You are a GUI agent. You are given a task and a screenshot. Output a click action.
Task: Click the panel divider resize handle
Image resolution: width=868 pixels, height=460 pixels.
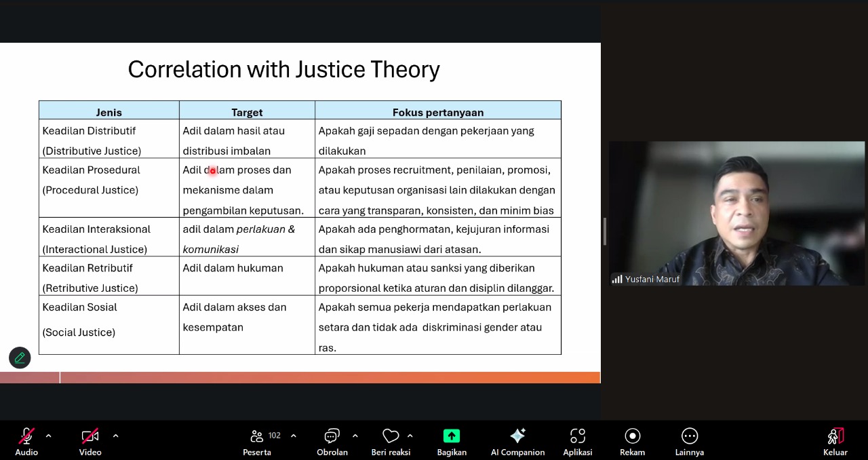click(604, 231)
